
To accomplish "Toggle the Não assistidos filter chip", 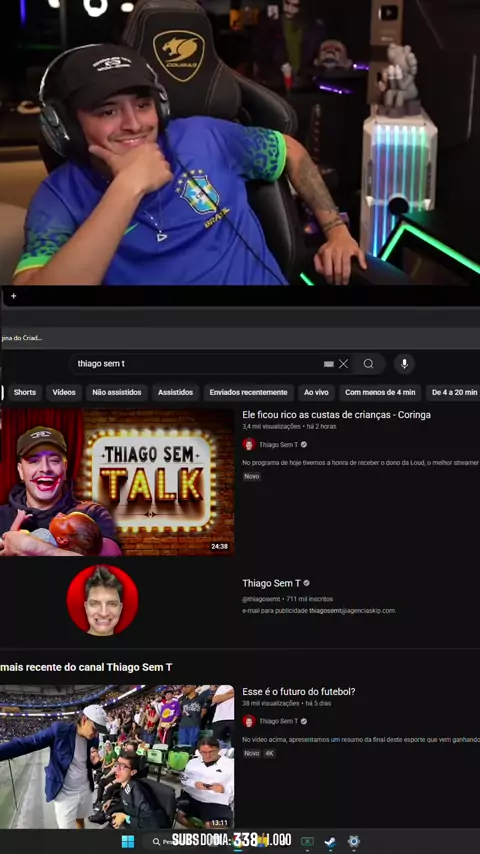I will click(x=117, y=392).
